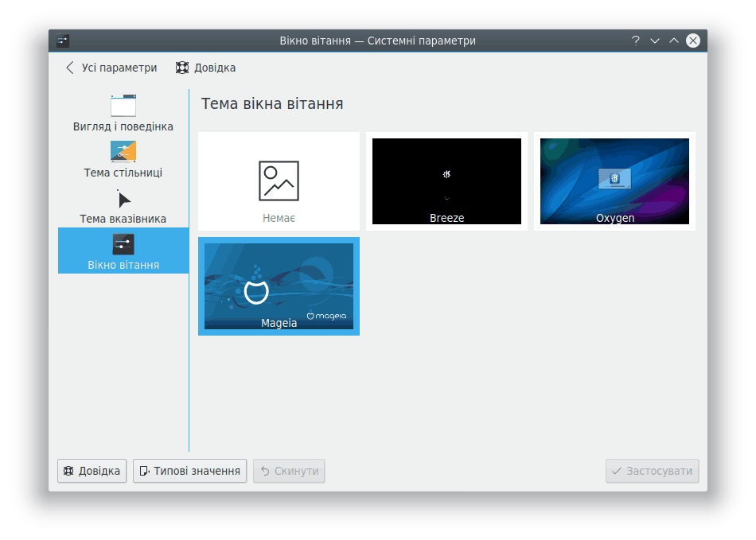Click the question mark help icon in title bar
The image size is (756, 540).
636,41
